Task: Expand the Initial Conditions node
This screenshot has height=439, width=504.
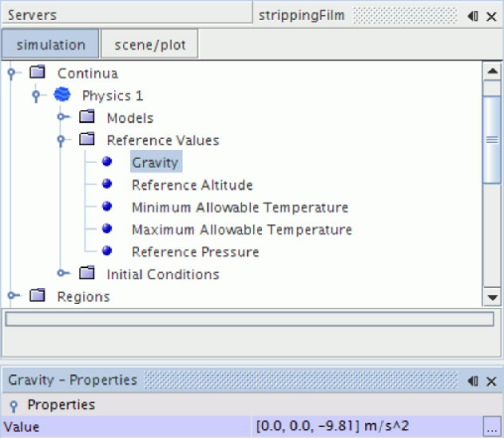Action: 62,273
